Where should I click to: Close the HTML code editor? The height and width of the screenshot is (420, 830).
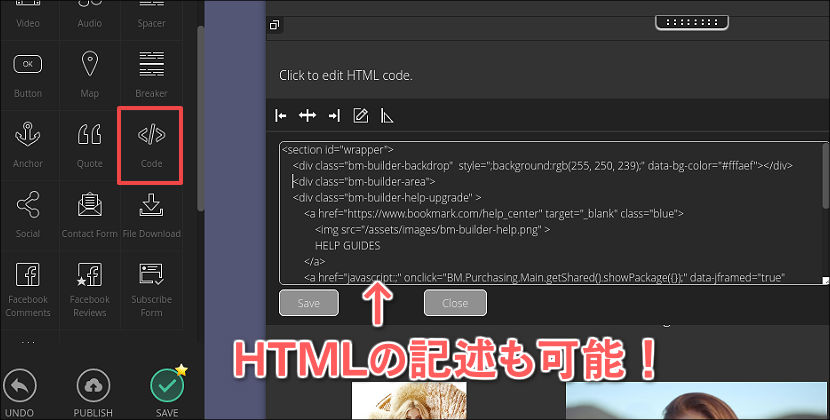point(455,303)
